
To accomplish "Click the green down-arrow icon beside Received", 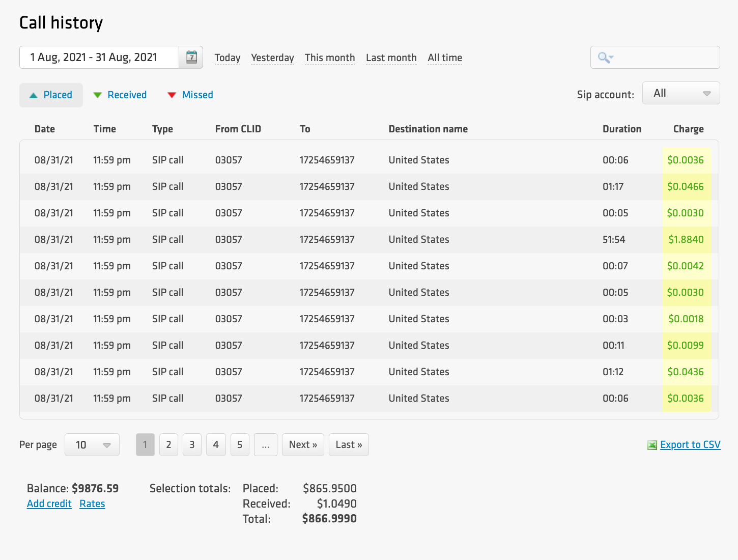I will [x=97, y=95].
